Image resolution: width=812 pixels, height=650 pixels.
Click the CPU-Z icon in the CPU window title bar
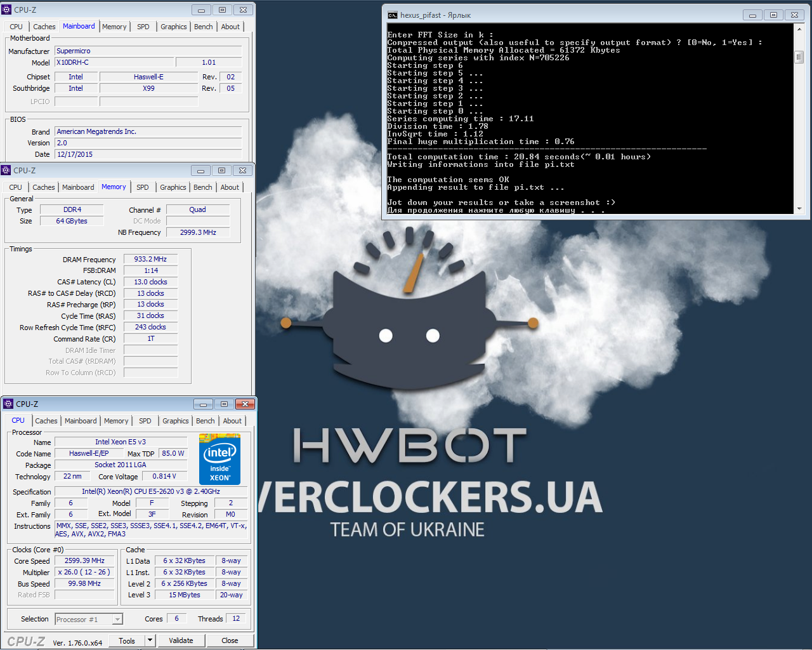[x=8, y=404]
